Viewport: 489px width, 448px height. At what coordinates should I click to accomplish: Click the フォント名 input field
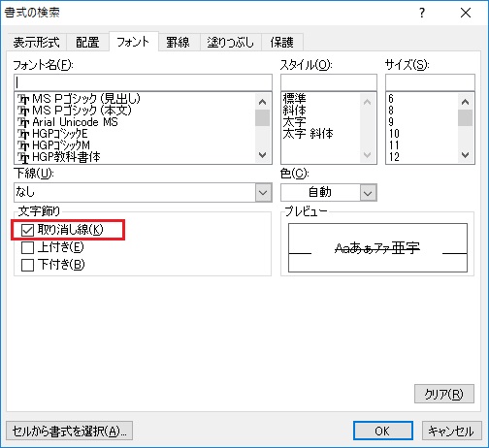[x=143, y=82]
